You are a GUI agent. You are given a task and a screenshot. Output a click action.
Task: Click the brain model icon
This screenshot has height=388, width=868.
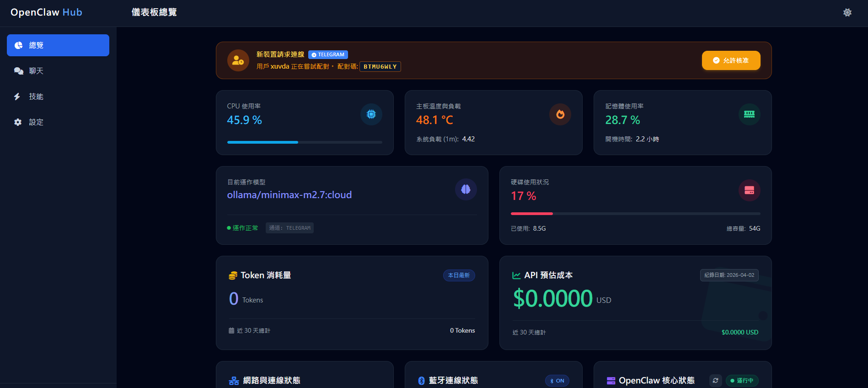tap(466, 189)
